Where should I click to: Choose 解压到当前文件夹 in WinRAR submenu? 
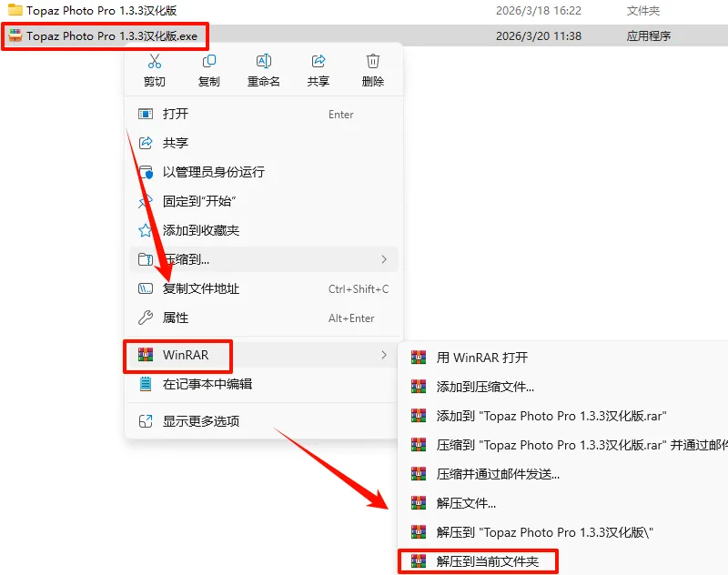tap(479, 561)
